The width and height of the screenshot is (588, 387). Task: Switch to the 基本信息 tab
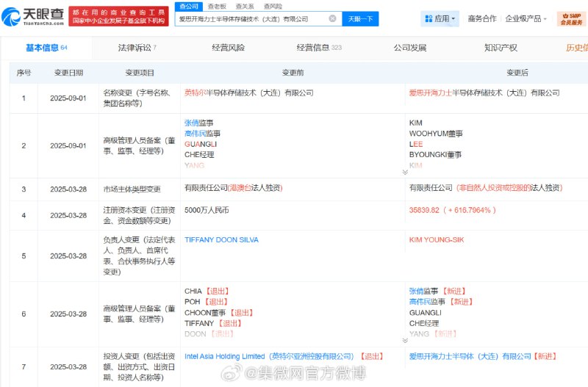pyautogui.click(x=46, y=48)
